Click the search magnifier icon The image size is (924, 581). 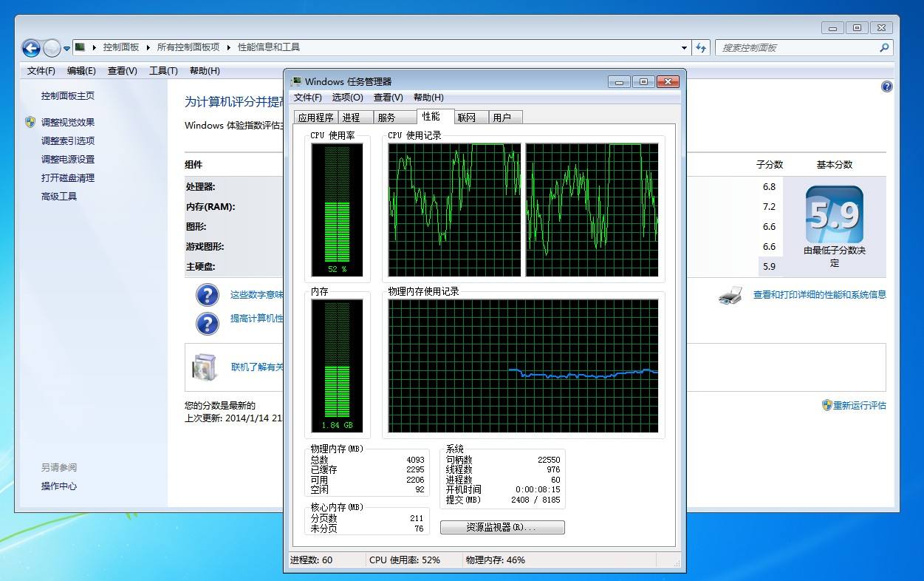click(884, 47)
